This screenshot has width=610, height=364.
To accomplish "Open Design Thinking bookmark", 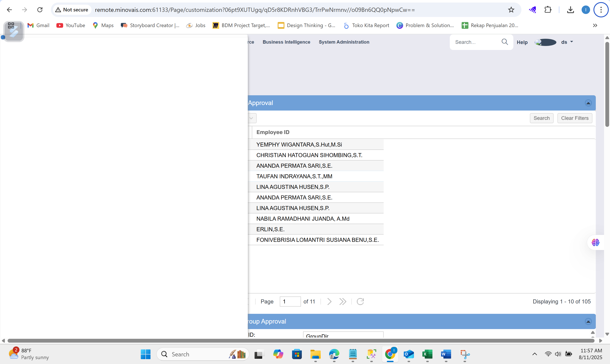I will (306, 25).
